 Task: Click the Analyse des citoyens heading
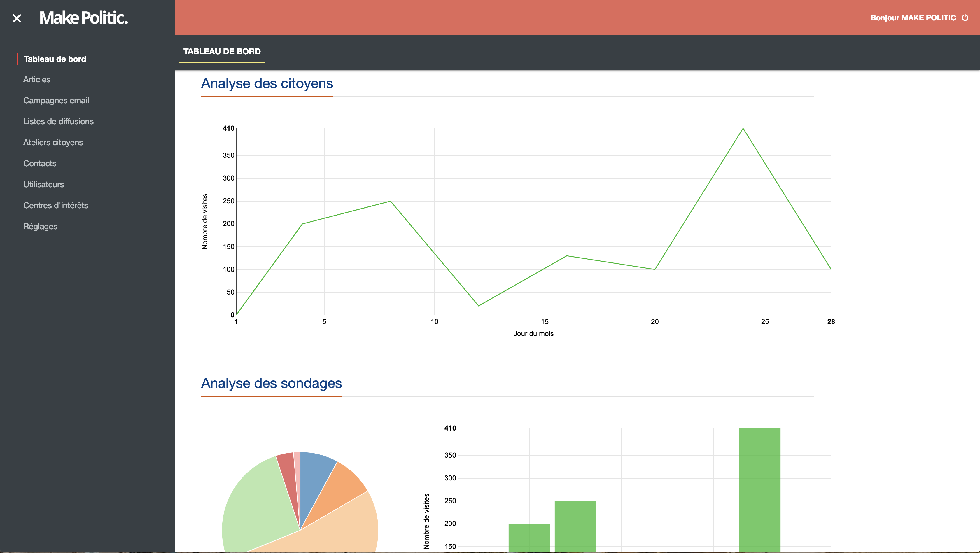(x=267, y=83)
